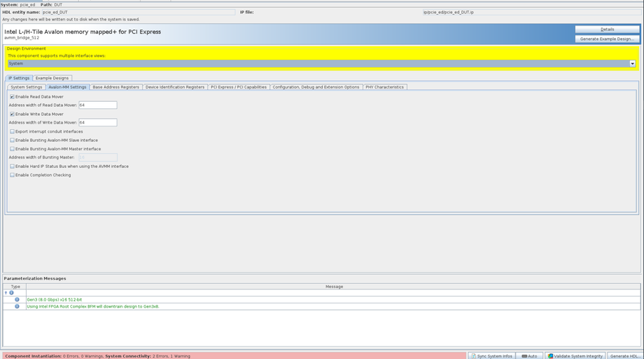Click the IP file path field
644x359 pixels.
coord(532,13)
